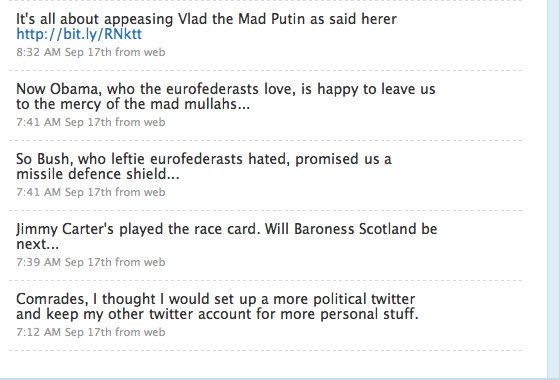
Task: Click "web" source after 8:32 AM timestamp
Action: coord(154,52)
